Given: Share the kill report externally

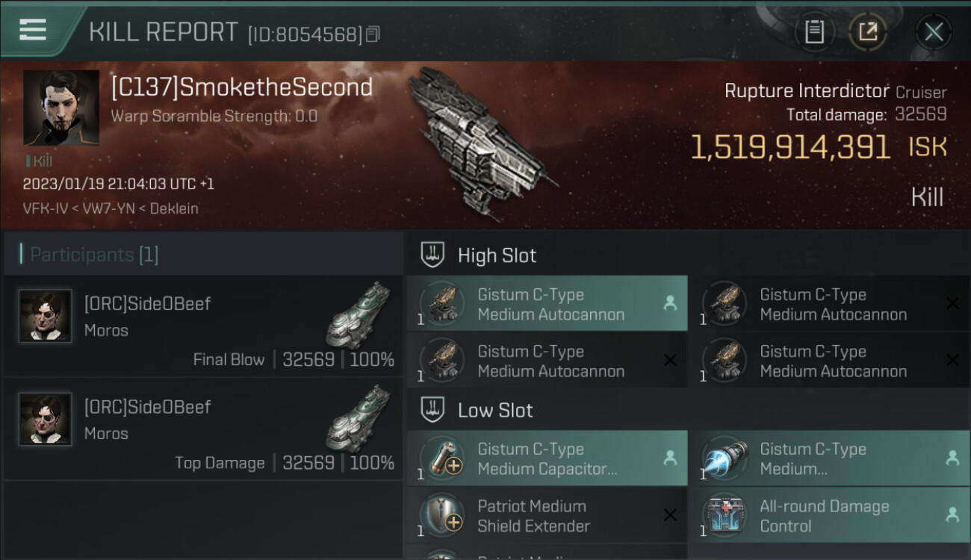Looking at the screenshot, I should pyautogui.click(x=867, y=32).
